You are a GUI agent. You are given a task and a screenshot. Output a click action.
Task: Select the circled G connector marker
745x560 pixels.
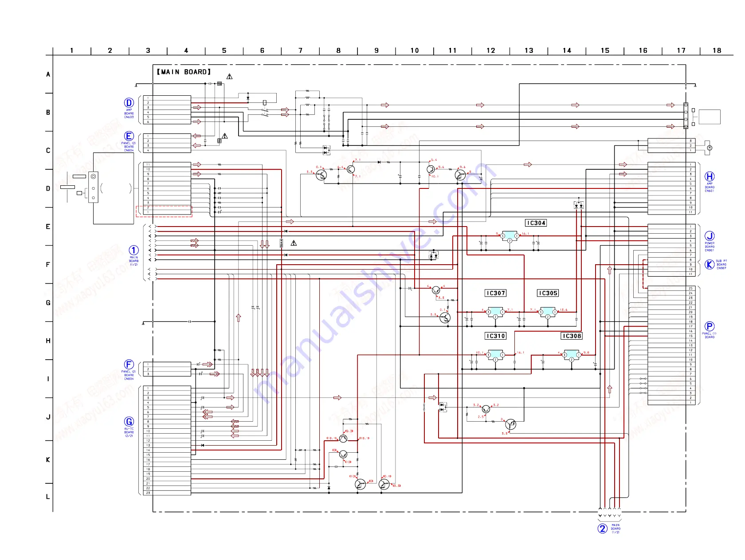click(x=129, y=422)
